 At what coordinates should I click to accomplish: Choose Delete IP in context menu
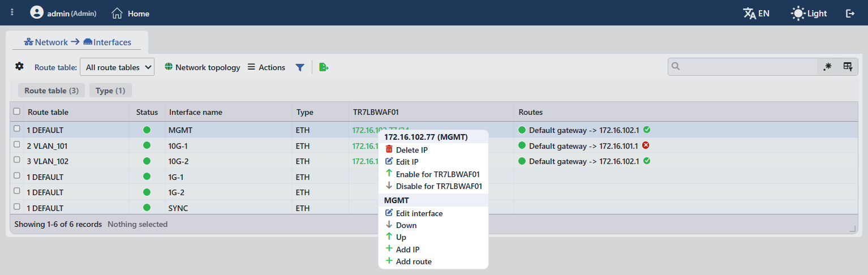click(x=433, y=150)
